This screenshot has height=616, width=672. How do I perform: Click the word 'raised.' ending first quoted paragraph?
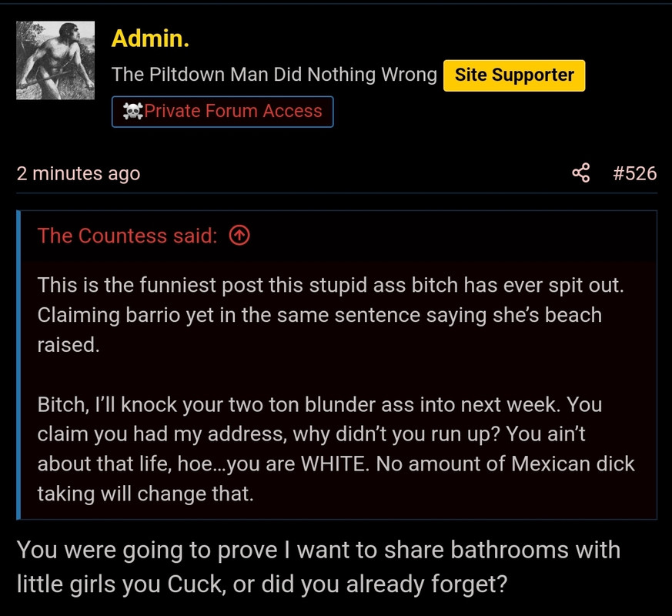tap(69, 345)
